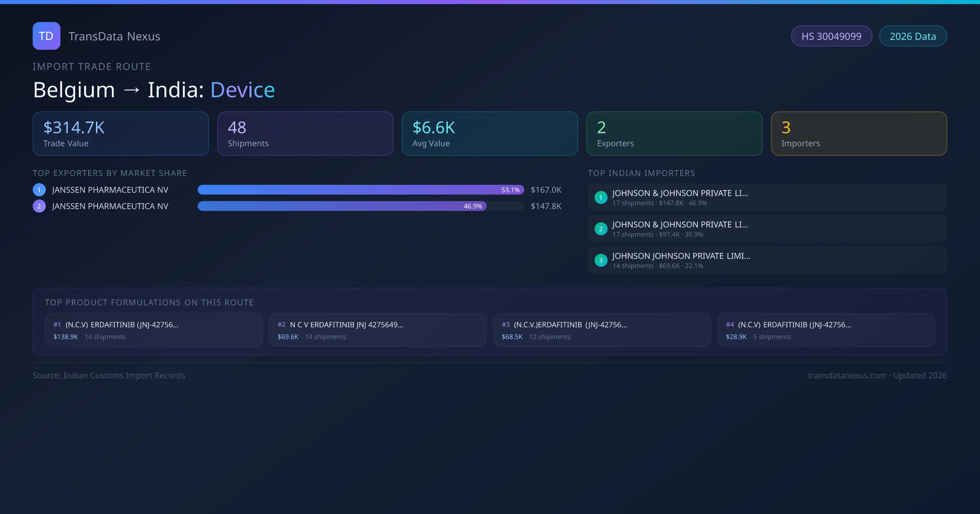Open #2 formulation card with $69.6K
The width and height of the screenshot is (980, 514).
coord(378,330)
